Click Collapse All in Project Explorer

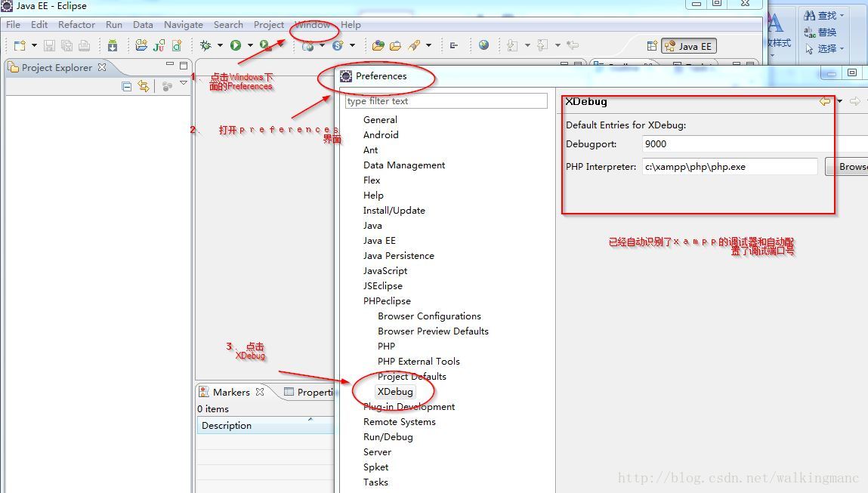click(127, 86)
